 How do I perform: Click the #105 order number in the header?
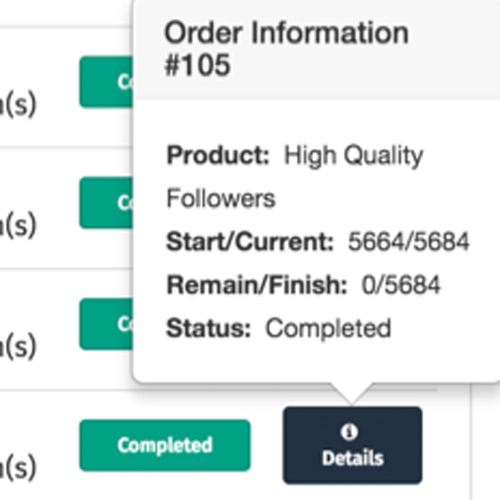tap(197, 65)
